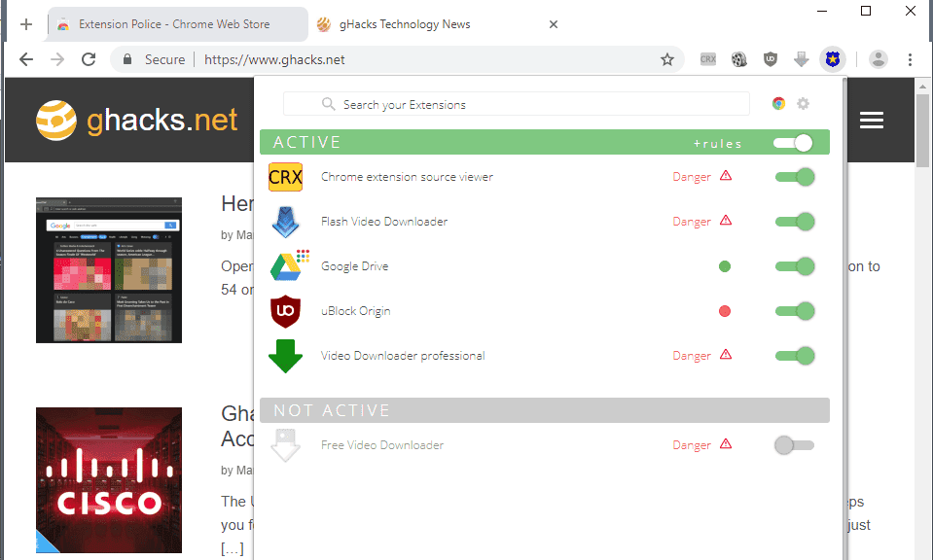Reload the current page
Screen dimensions: 933x560
click(89, 59)
